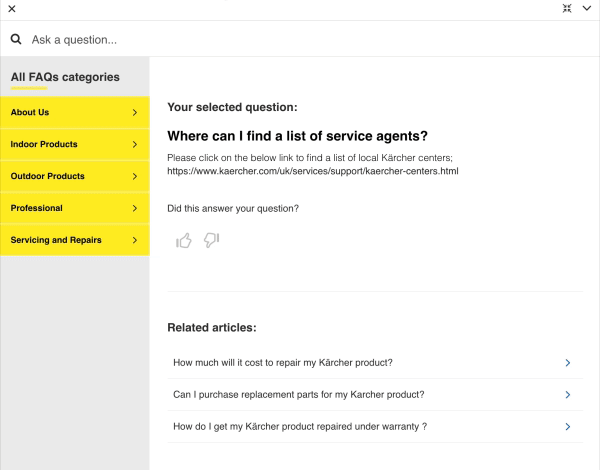Click the thumbs up feedback icon

184,240
